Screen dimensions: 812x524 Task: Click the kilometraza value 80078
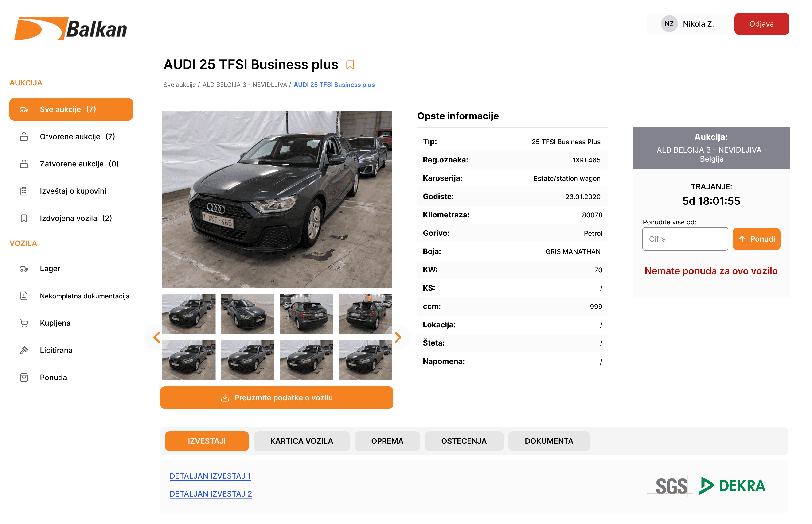tap(592, 215)
